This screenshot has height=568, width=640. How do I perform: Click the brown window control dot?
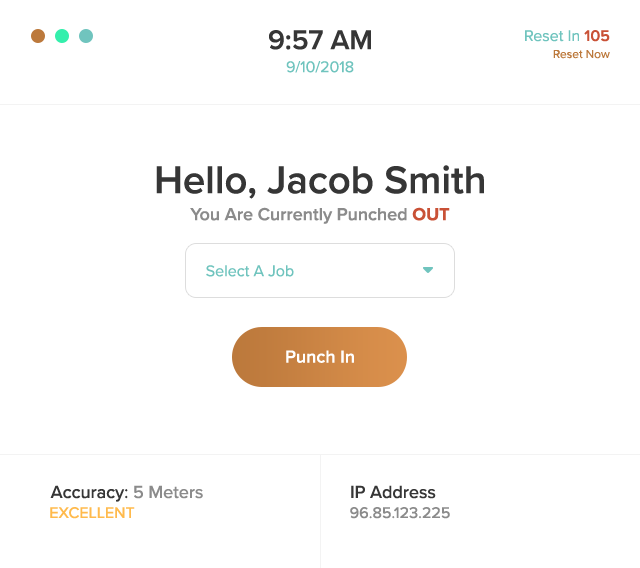click(38, 36)
